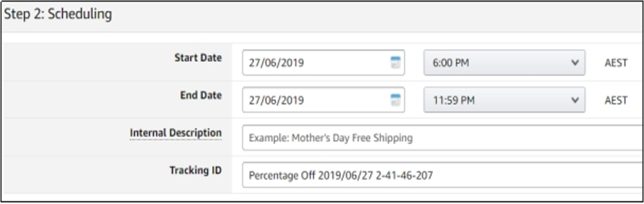Click the chevron arrow on start time selector

pyautogui.click(x=575, y=63)
